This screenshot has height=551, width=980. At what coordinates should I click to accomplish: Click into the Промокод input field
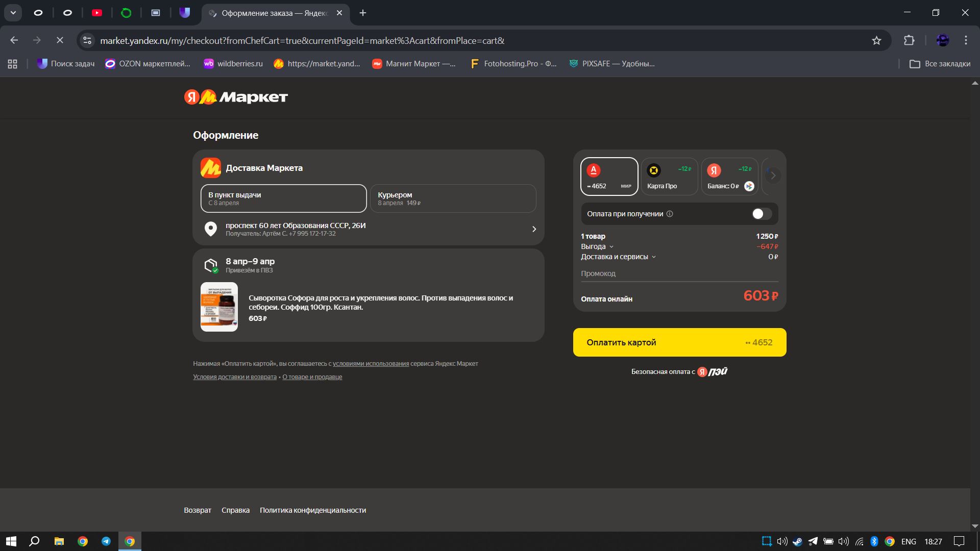pyautogui.click(x=679, y=273)
